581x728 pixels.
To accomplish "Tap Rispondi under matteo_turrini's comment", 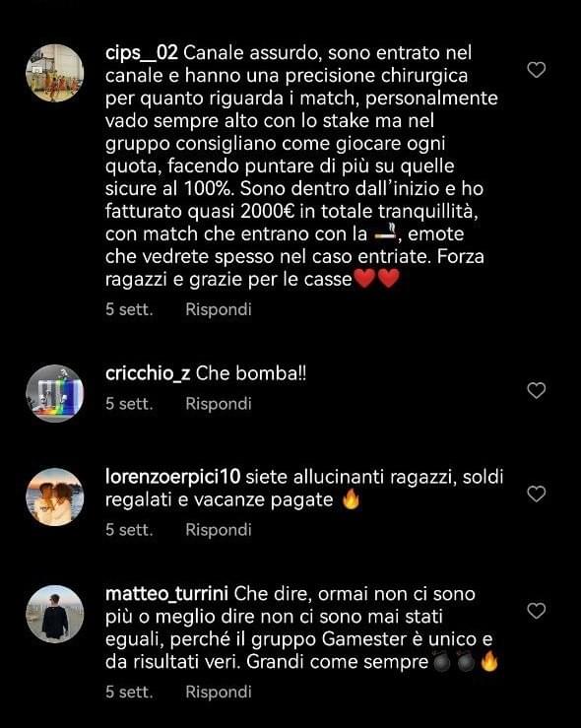I will [218, 692].
